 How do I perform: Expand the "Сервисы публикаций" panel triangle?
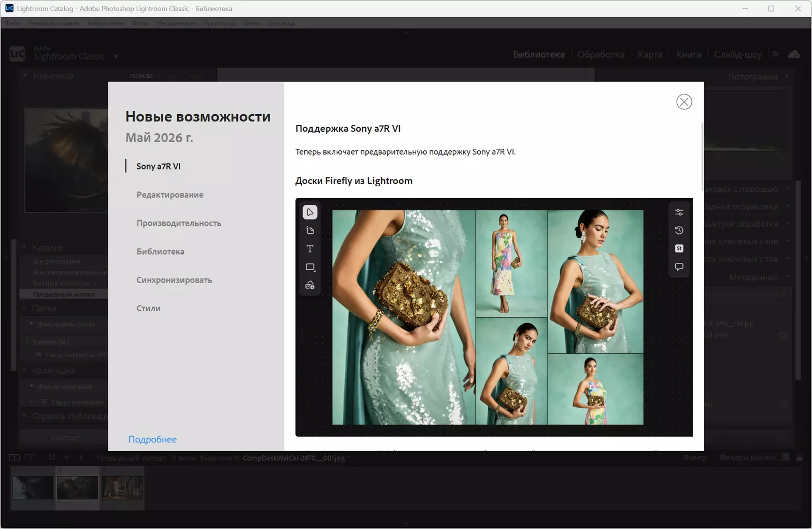coord(24,416)
